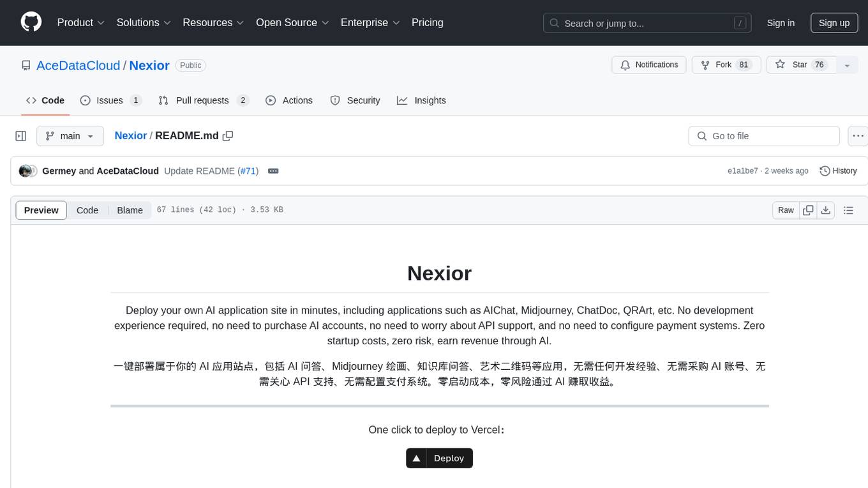Select the Security tab
This screenshot has width=868, height=488.
coord(355,100)
